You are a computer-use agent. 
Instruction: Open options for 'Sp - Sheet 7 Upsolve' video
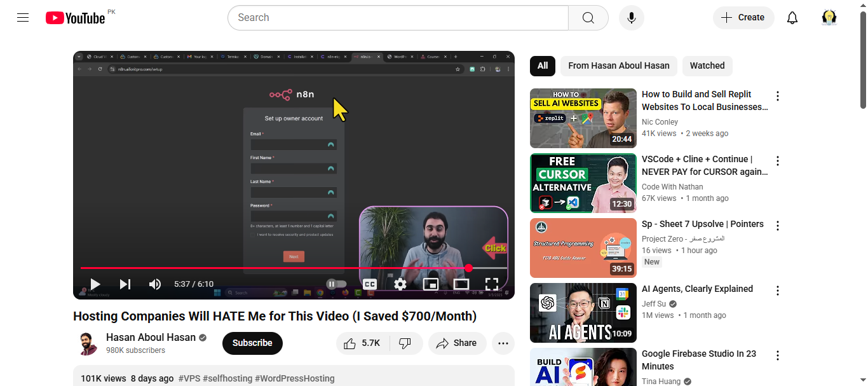[777, 226]
